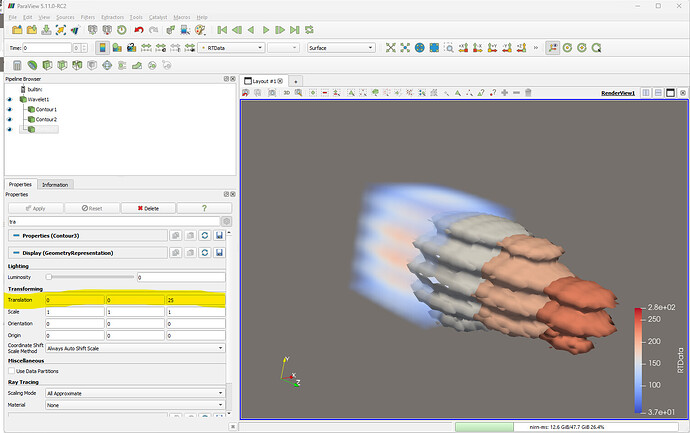Click the Warp By Vector icon
Screen dimensions: 690x433
pos(137,66)
